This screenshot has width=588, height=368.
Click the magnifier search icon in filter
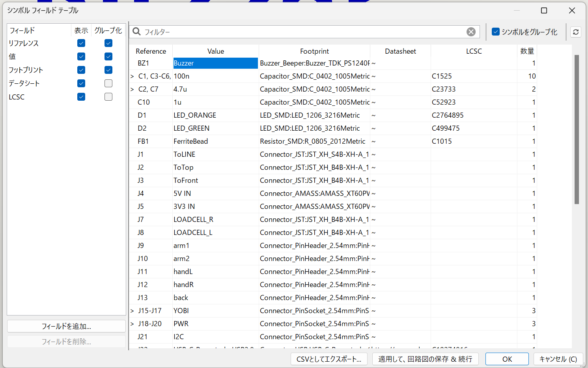(x=136, y=32)
